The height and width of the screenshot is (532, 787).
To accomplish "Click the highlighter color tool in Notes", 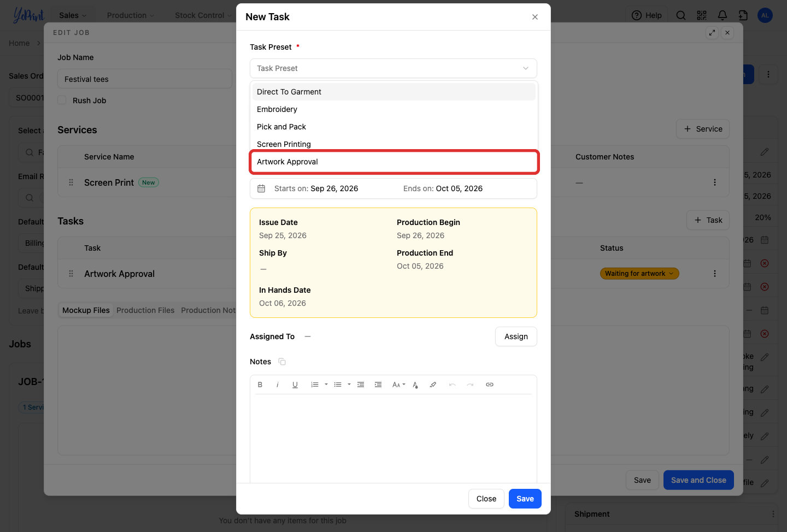I will pos(433,385).
